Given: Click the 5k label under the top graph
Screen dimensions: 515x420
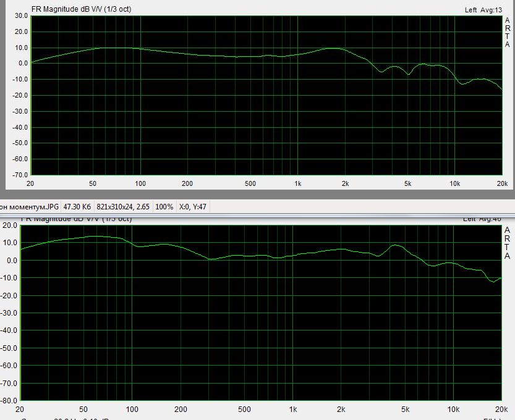Looking at the screenshot, I should 407,183.
